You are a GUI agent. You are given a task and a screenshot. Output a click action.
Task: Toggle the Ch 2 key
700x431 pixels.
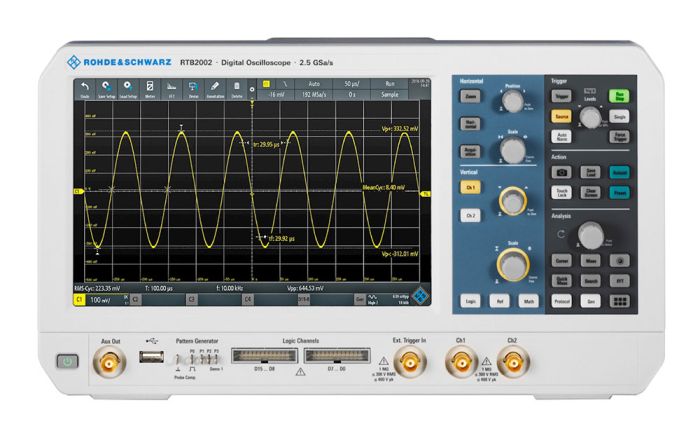tap(471, 215)
